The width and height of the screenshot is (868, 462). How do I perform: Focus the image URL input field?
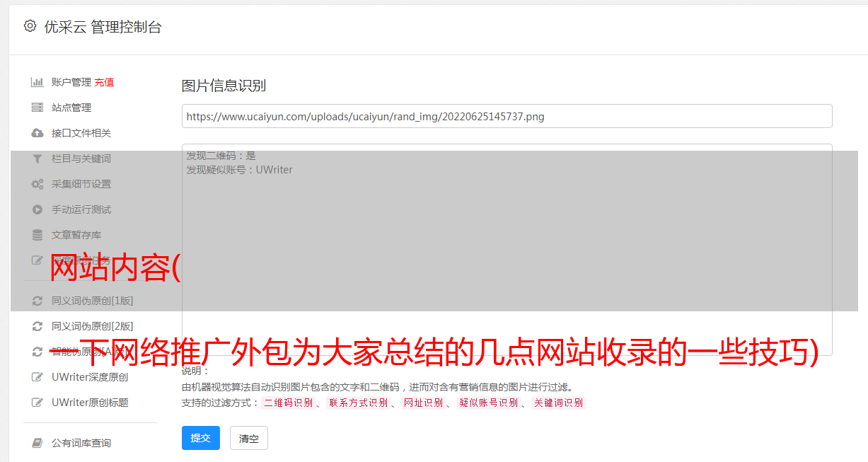[507, 116]
